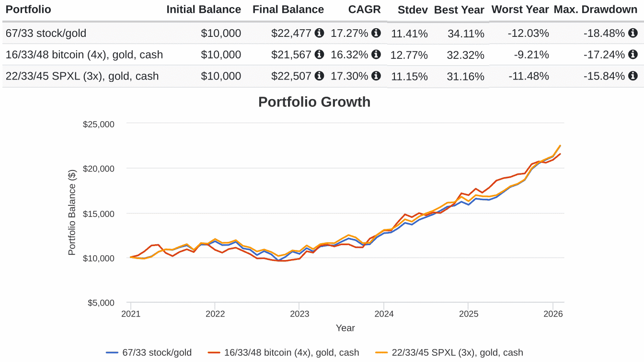Select the Stdev column header
This screenshot has width=644, height=362.
click(413, 10)
